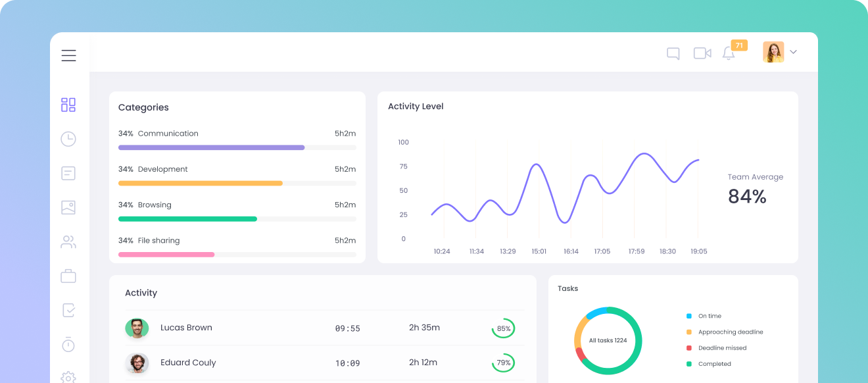Open the checklist task icon in sidebar
This screenshot has height=383, width=868.
point(68,310)
